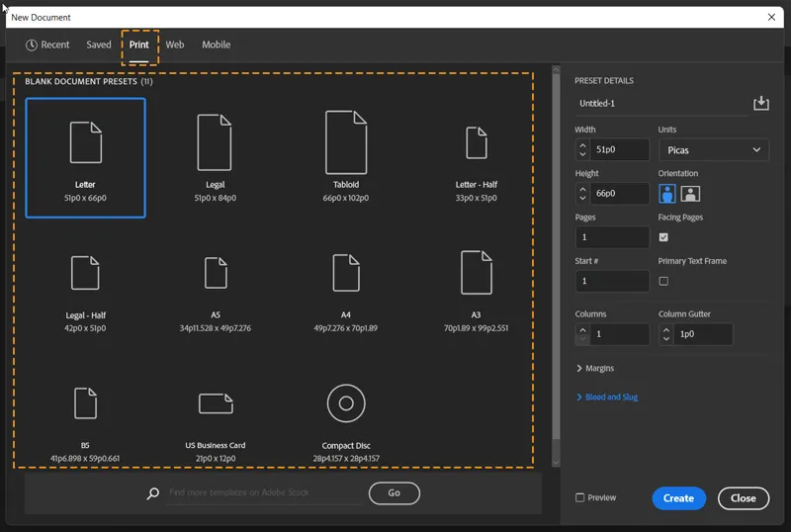Toggle the Facing Pages checkbox

663,237
